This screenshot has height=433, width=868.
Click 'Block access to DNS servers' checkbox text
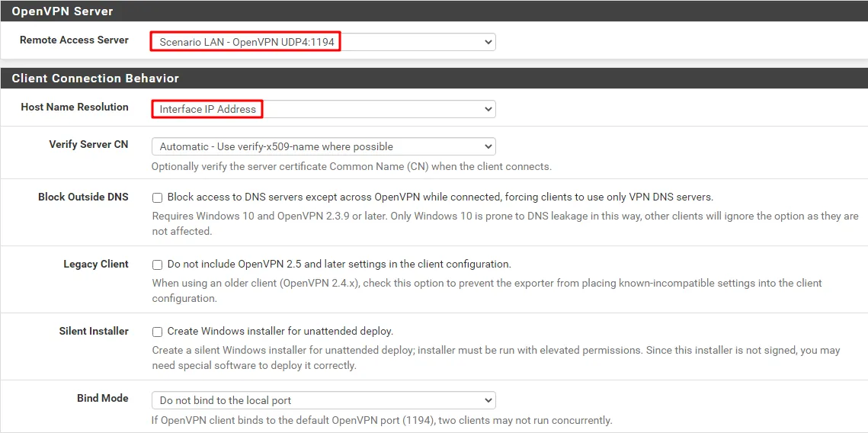440,197
